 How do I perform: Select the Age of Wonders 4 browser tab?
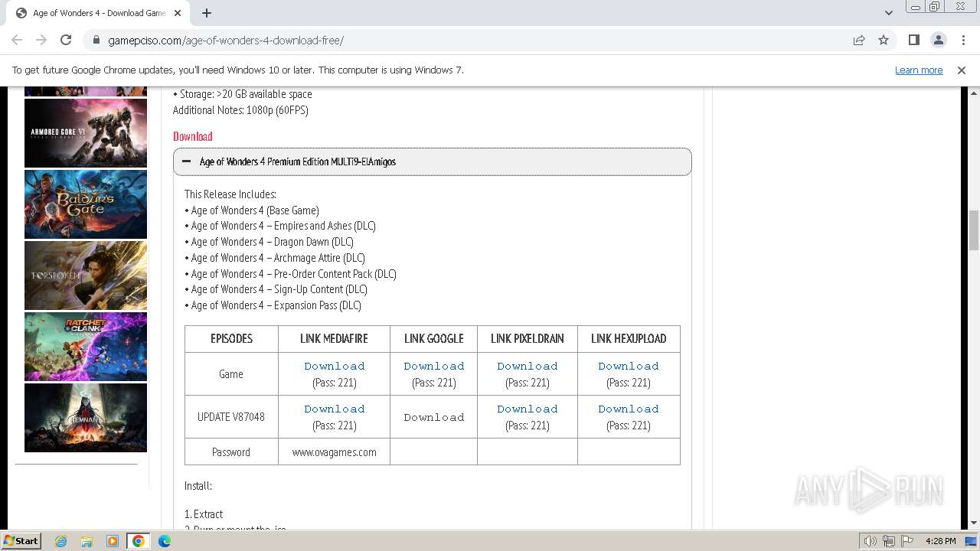[x=100, y=13]
